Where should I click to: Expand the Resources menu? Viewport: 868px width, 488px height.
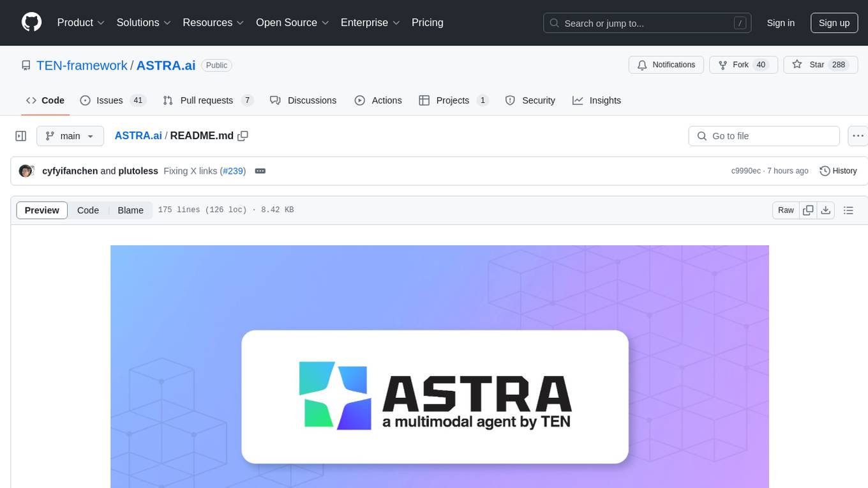[213, 22]
